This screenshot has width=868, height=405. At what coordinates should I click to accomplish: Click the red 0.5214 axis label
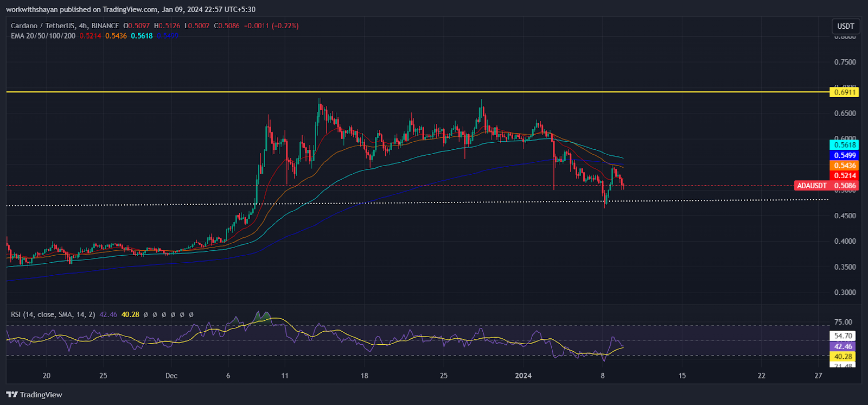(x=845, y=175)
